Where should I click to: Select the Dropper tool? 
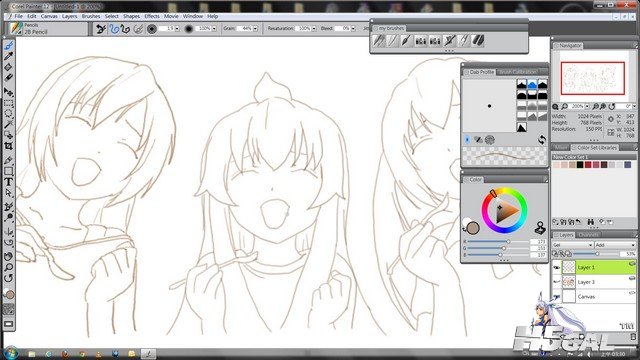click(9, 56)
